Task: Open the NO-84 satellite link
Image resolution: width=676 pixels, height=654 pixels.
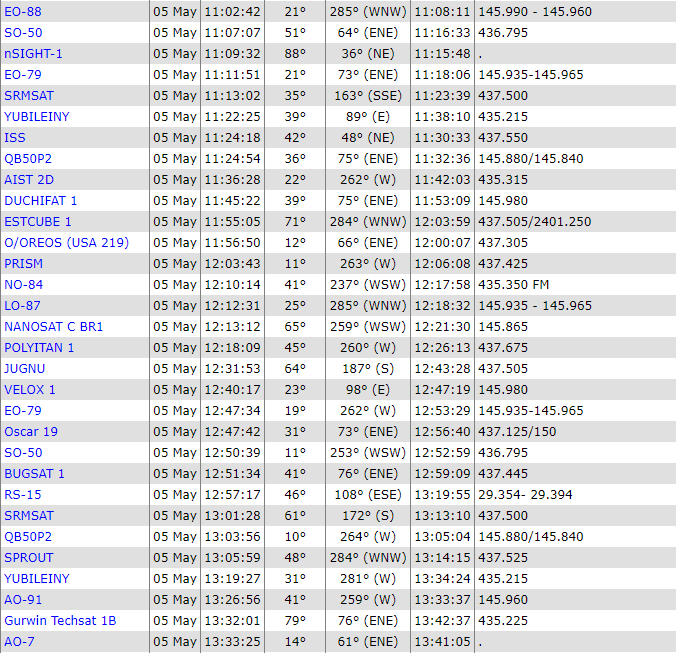Action: [x=24, y=284]
